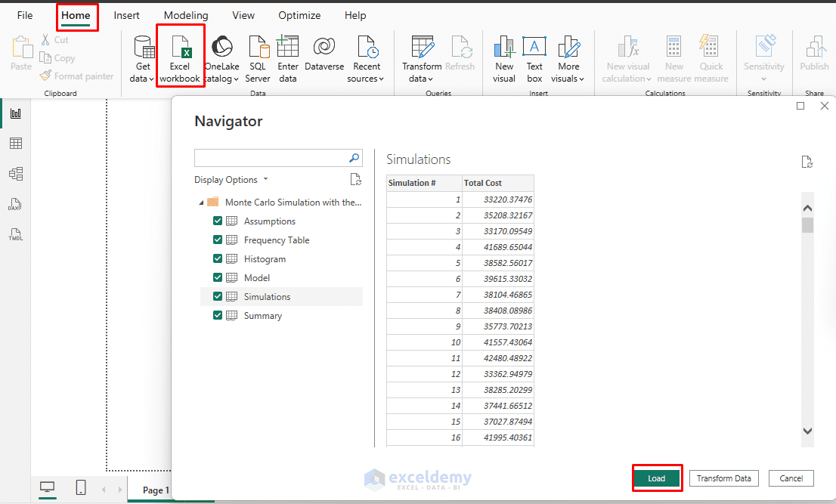836x504 pixels.
Task: Click the Enter data icon
Action: tap(287, 46)
